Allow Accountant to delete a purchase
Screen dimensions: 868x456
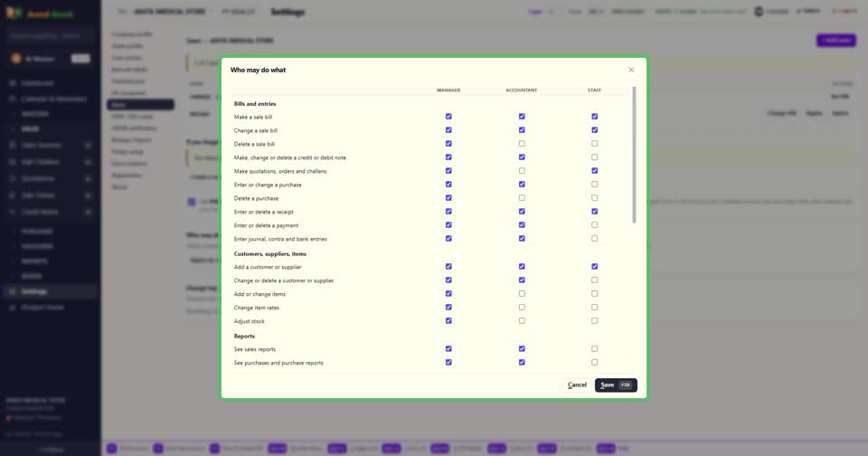pos(522,198)
